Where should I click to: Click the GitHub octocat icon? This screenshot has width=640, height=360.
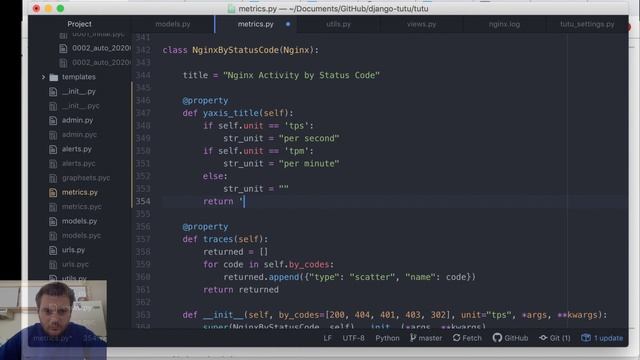(x=497, y=338)
